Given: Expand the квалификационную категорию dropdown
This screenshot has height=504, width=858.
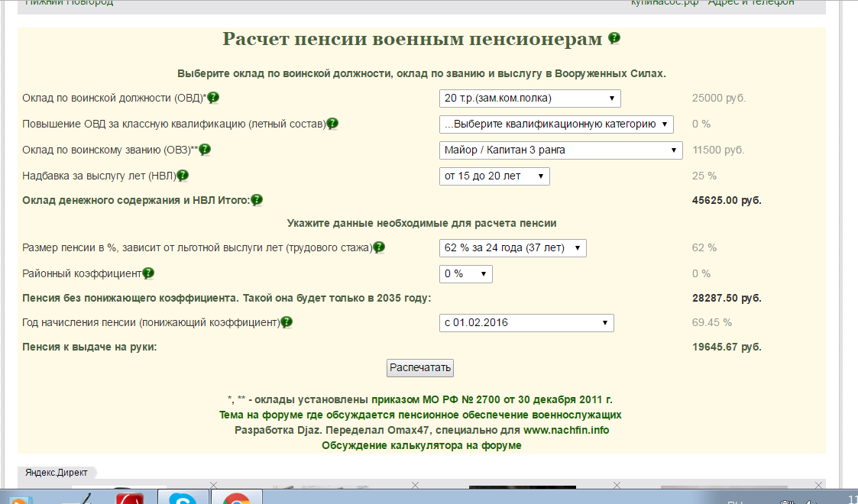Looking at the screenshot, I should (555, 124).
